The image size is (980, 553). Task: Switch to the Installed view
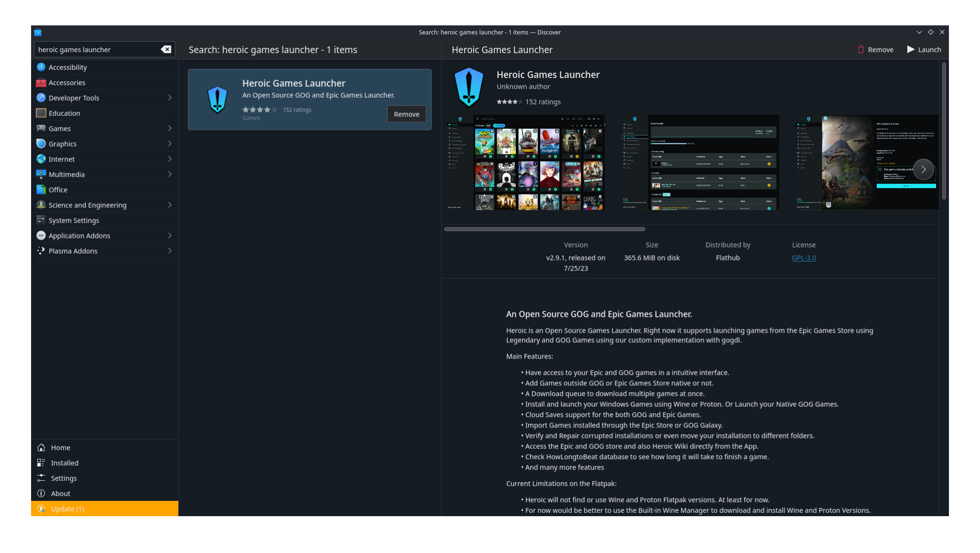64,463
